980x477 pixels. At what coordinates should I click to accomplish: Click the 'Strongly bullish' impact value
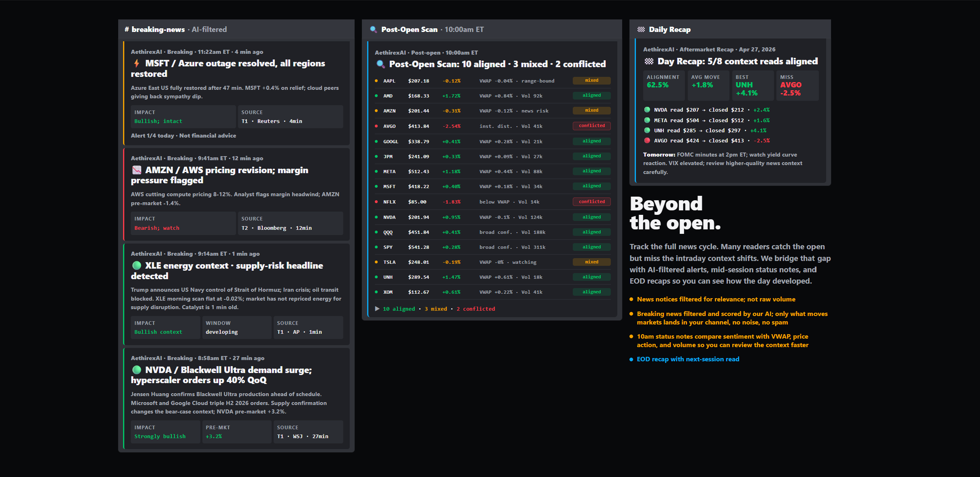[160, 437]
